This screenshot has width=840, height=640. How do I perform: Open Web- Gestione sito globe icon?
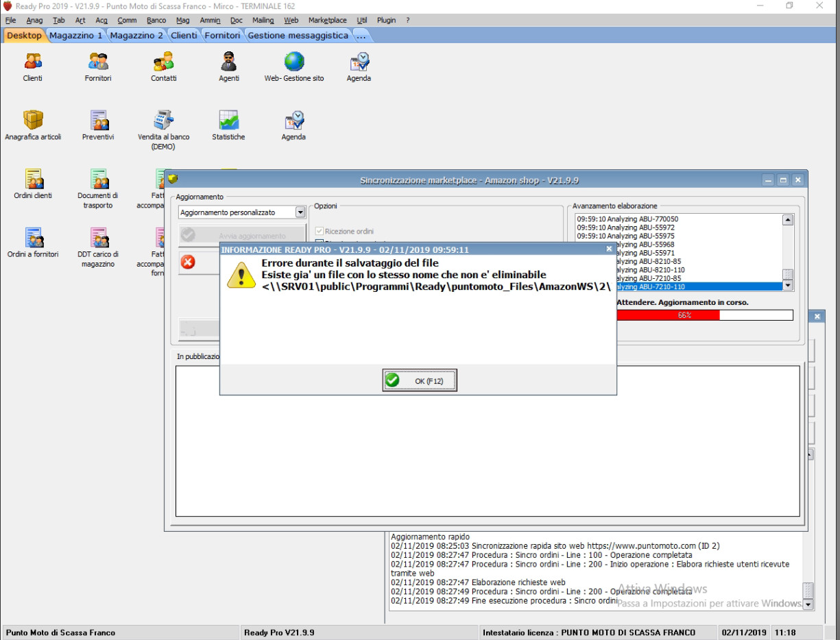[294, 62]
